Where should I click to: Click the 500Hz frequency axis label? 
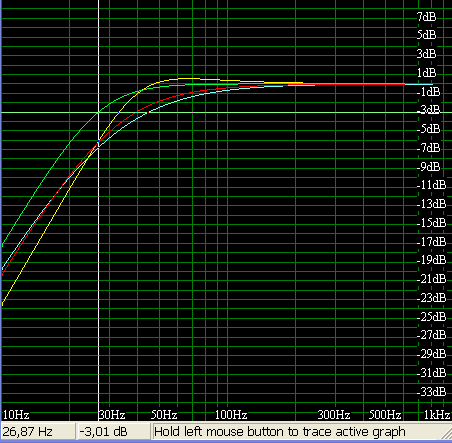pyautogui.click(x=385, y=415)
